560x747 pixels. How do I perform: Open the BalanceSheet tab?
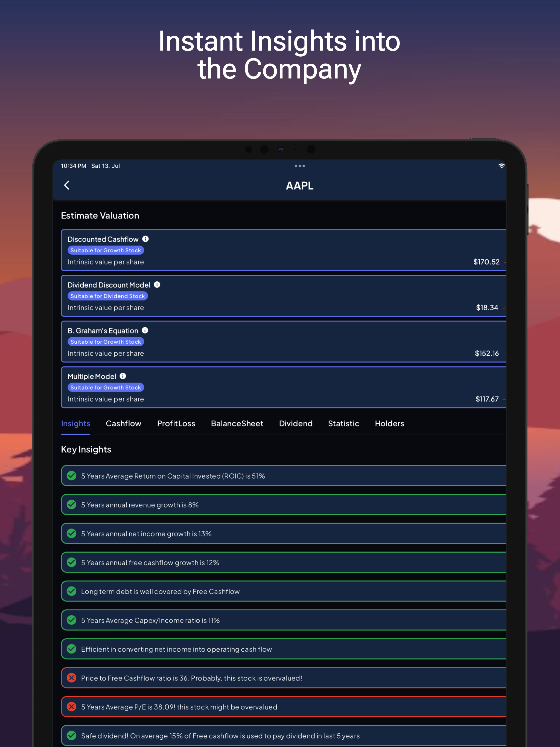point(237,424)
